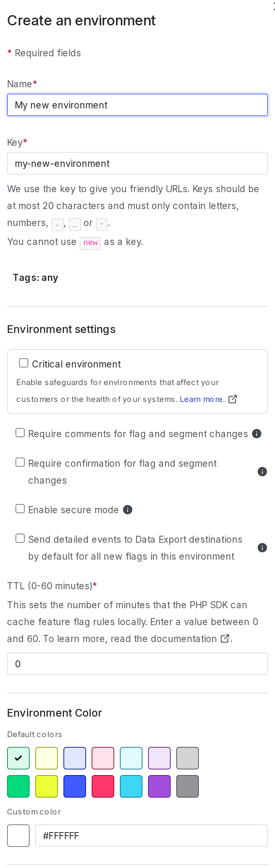Image resolution: width=275 pixels, height=868 pixels.
Task: View info icon beside Require confirmation setting
Action: (262, 472)
